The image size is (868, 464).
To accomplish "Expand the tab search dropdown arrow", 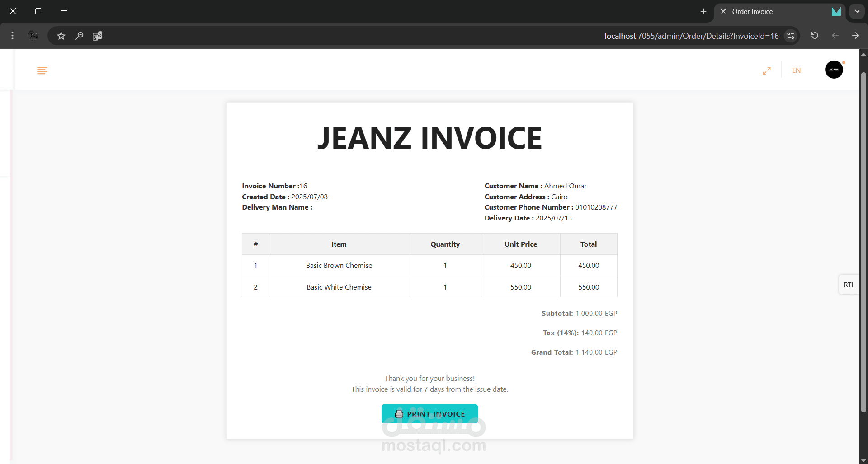I will 857,11.
